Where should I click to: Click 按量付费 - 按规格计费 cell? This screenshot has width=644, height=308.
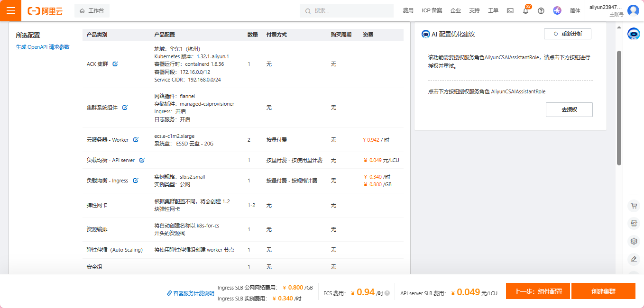pyautogui.click(x=292, y=181)
